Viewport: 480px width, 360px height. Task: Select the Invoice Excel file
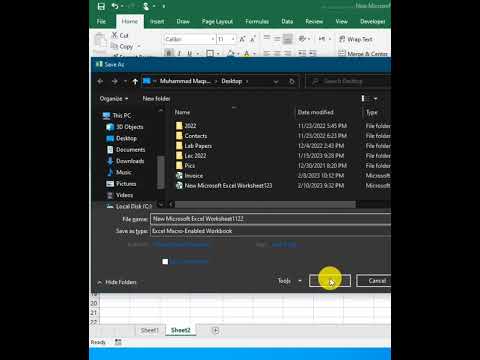pyautogui.click(x=190, y=176)
